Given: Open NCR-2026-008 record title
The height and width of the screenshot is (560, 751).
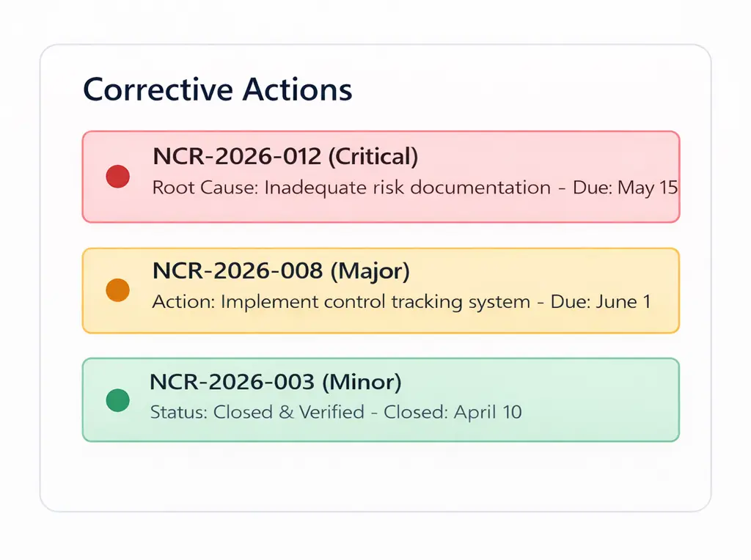Looking at the screenshot, I should (x=237, y=270).
